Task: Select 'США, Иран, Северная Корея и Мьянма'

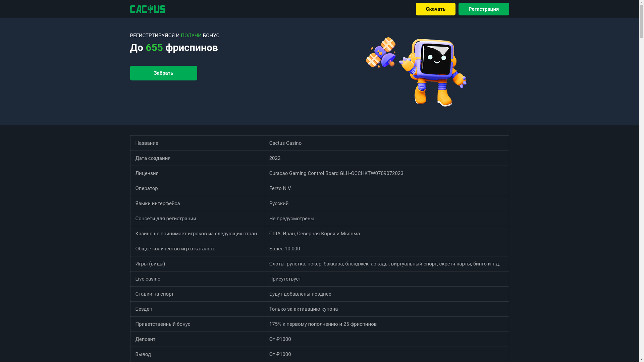Action: [x=314, y=234]
